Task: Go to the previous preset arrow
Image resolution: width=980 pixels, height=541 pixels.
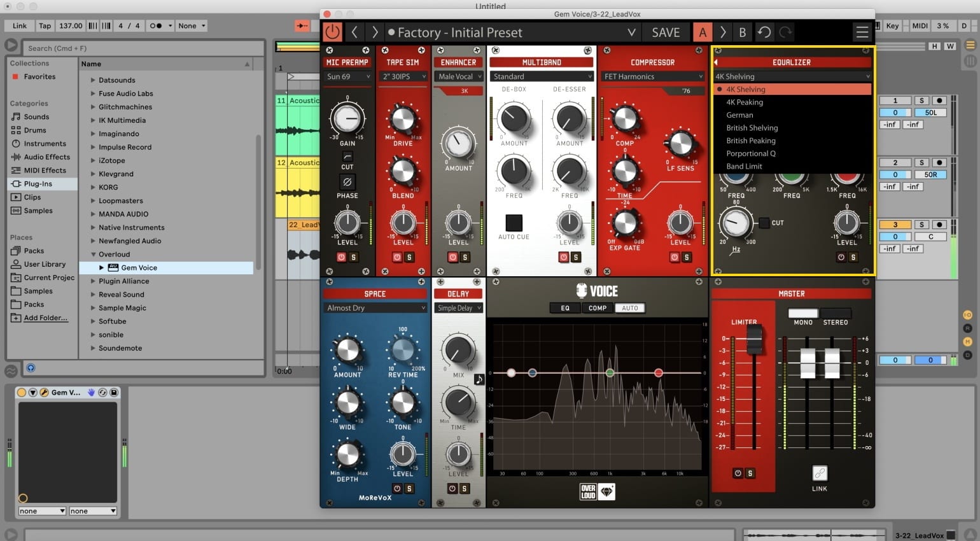Action: pyautogui.click(x=354, y=32)
